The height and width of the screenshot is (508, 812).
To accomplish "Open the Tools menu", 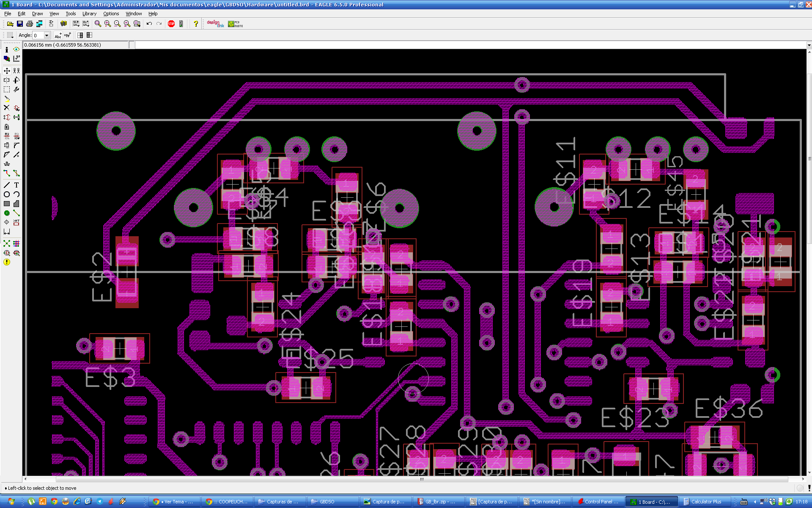I will coord(71,14).
